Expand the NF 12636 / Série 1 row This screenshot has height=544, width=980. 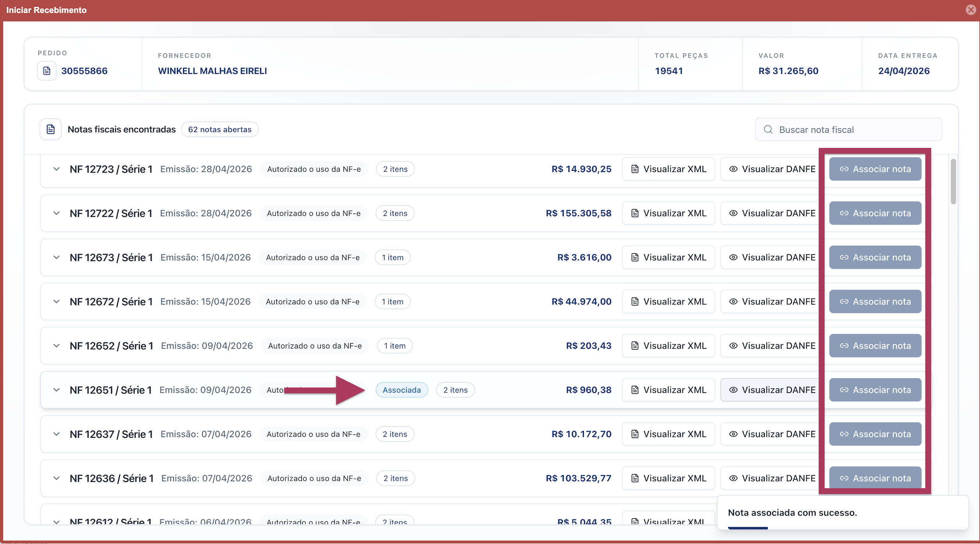57,478
